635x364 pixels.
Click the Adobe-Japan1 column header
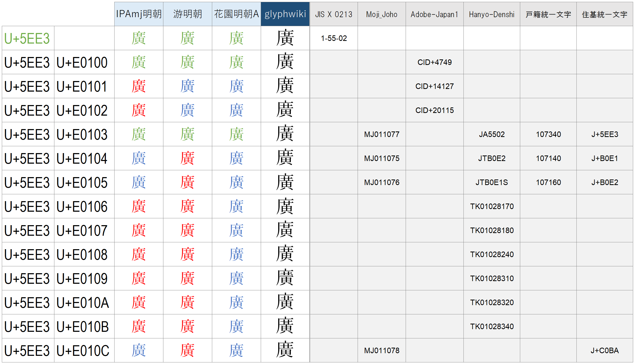pos(435,14)
